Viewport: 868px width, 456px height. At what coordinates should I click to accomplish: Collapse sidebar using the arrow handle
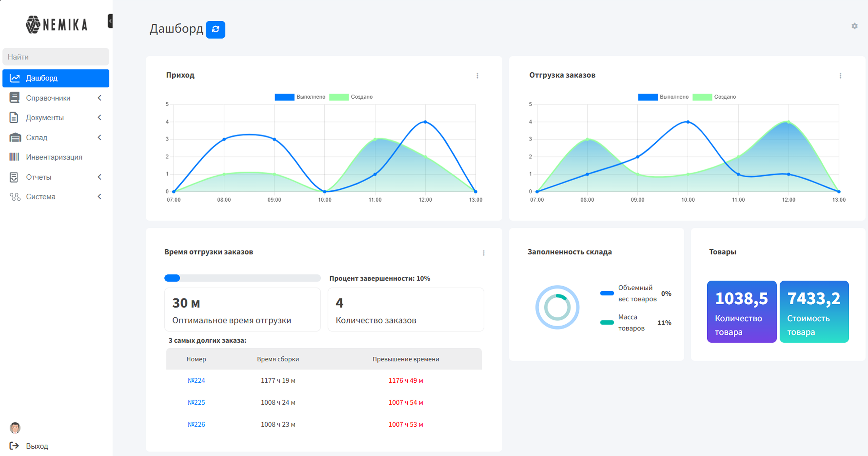coord(110,21)
